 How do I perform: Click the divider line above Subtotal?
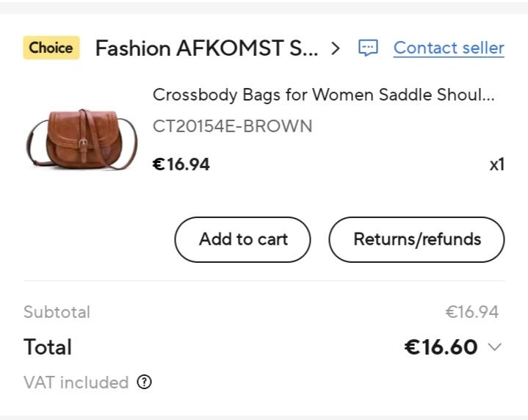(x=264, y=280)
